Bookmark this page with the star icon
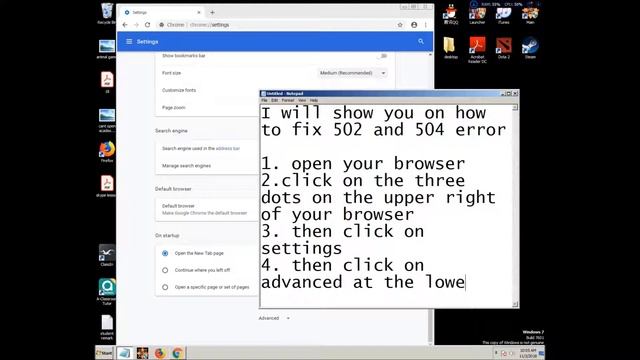 pyautogui.click(x=400, y=25)
